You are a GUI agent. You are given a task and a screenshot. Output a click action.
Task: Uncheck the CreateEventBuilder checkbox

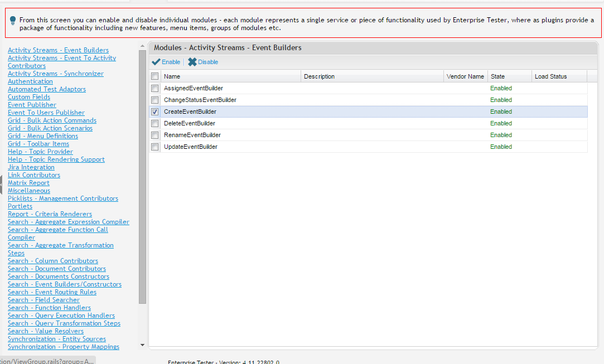155,111
